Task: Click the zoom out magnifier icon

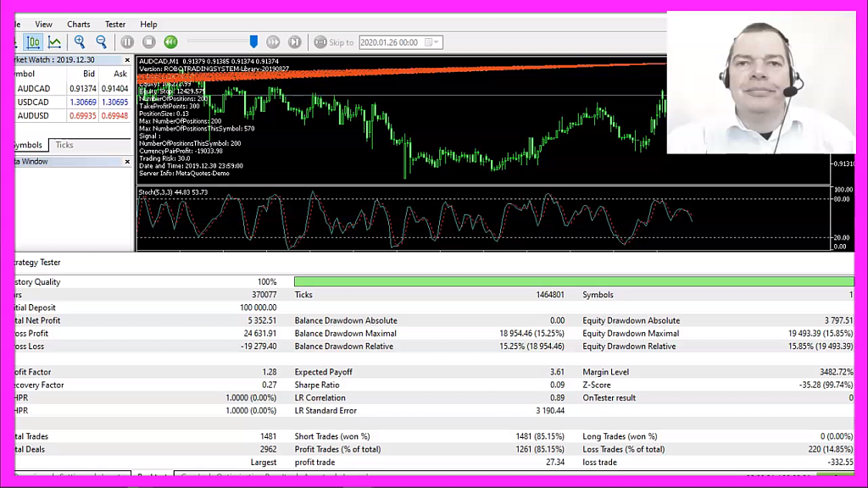Action: pyautogui.click(x=102, y=42)
